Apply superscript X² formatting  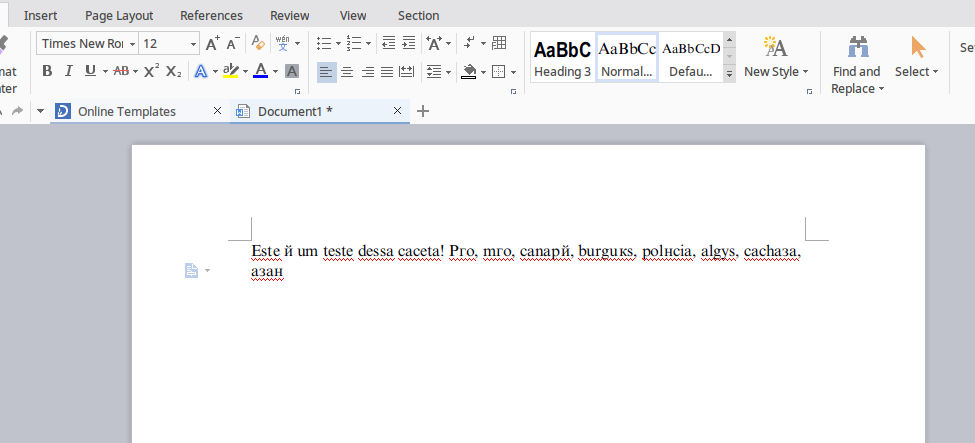pos(151,71)
